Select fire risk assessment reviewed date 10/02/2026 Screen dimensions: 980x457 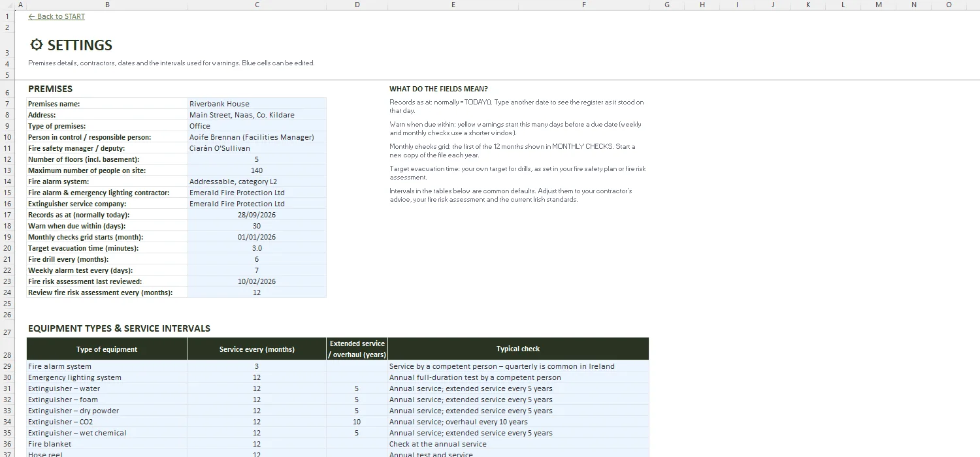tap(257, 281)
